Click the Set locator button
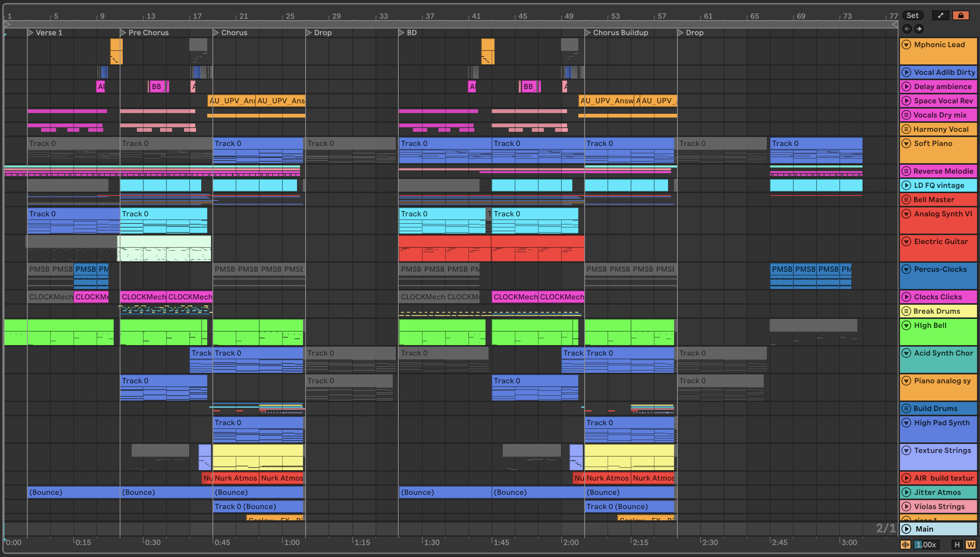Screen dimensions: 980x557 click(912, 15)
